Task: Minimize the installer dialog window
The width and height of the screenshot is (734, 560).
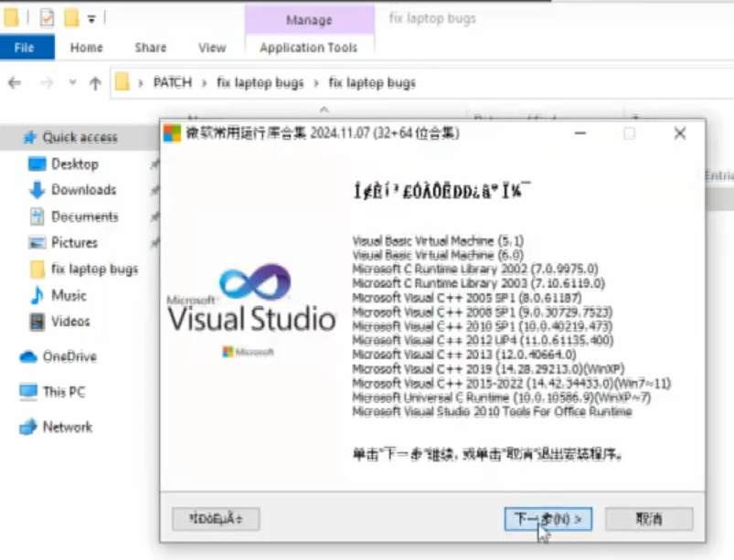Action: pos(580,133)
